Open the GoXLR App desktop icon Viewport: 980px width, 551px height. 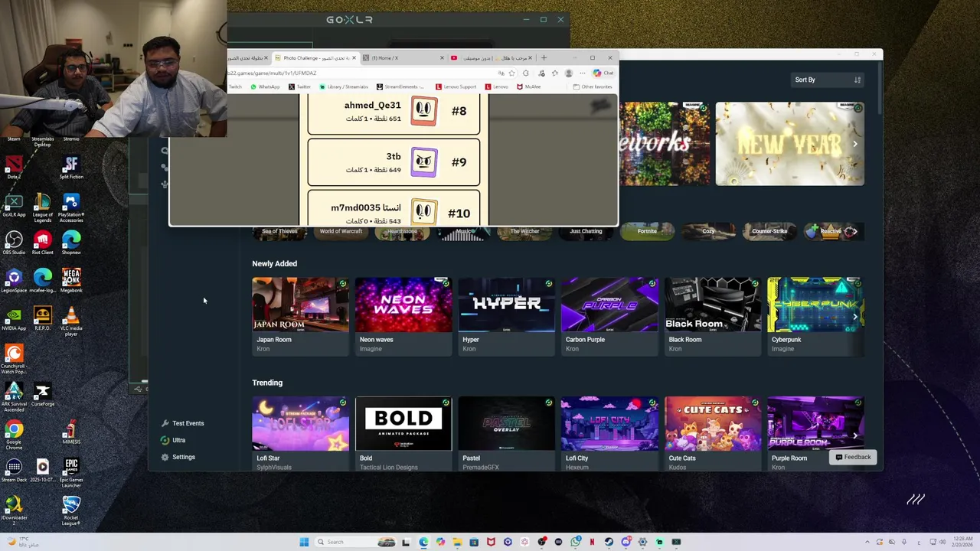(14, 205)
